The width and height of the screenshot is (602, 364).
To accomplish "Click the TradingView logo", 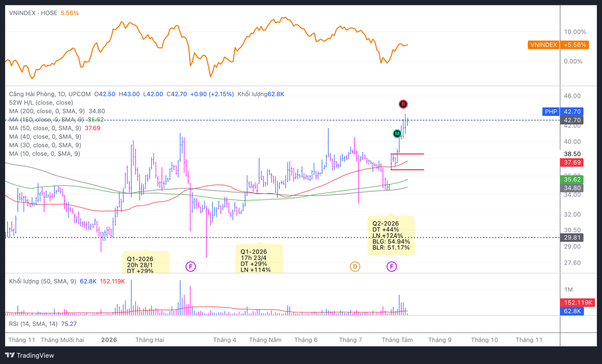I will 30,356.
